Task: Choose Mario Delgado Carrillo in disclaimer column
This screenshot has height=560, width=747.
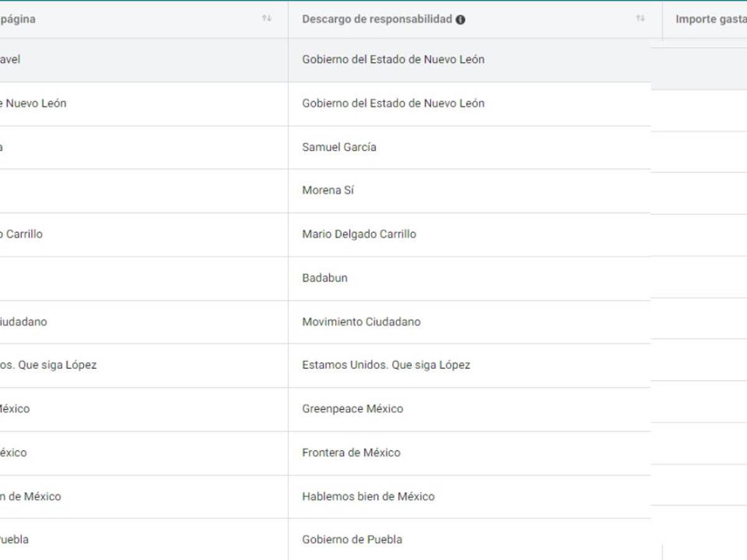Action: coord(359,235)
